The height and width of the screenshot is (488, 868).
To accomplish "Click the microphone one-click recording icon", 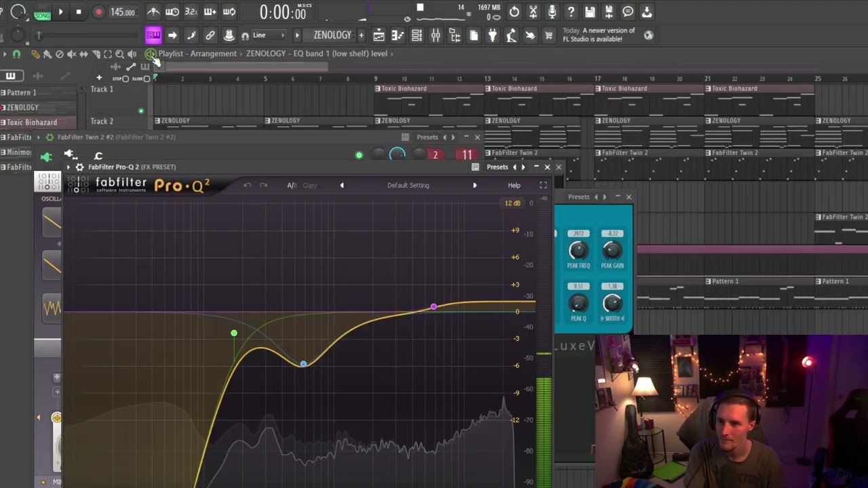I will (x=552, y=12).
